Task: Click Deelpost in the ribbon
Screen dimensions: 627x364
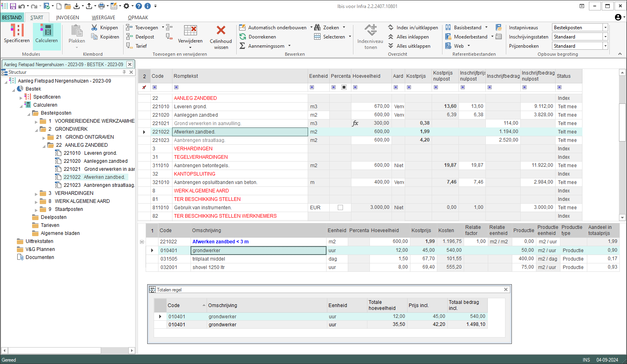Action: click(140, 36)
